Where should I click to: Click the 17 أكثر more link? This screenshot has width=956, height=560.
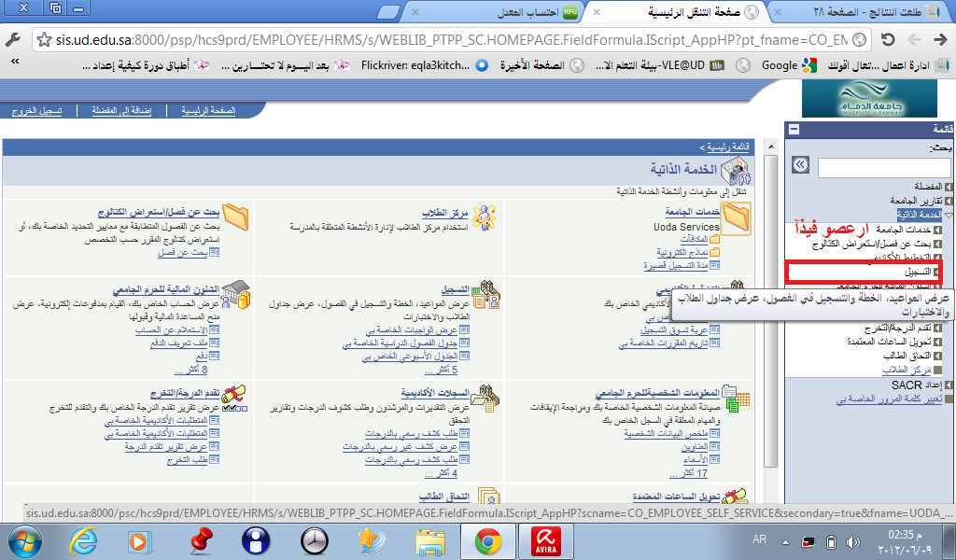tap(688, 473)
